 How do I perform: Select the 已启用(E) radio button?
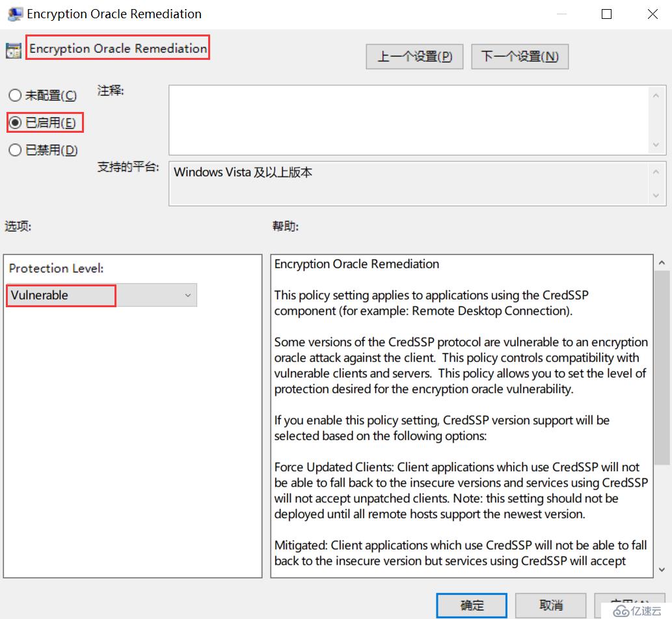(x=42, y=122)
